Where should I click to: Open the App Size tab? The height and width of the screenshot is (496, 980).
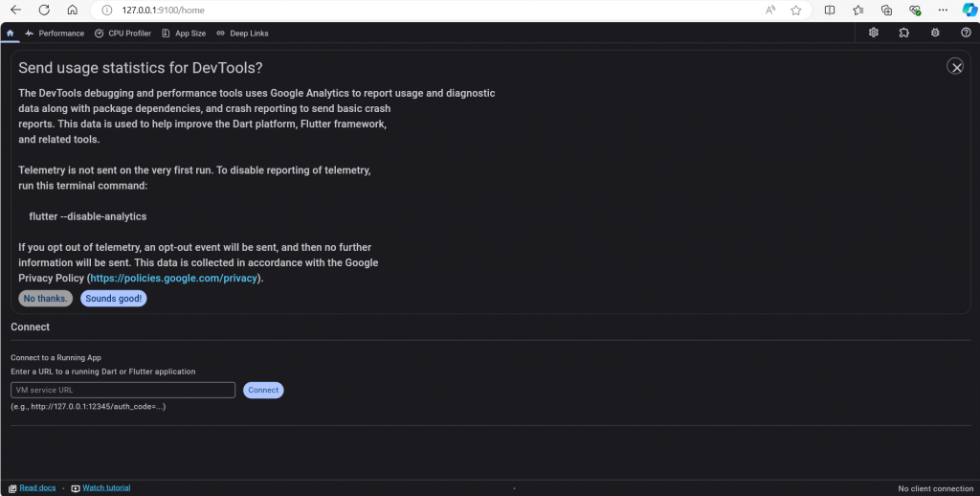(184, 34)
